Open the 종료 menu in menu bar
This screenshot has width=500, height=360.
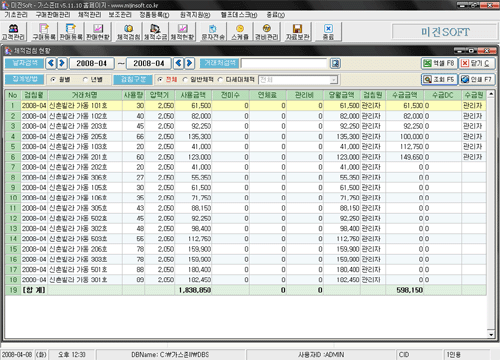pos(276,15)
